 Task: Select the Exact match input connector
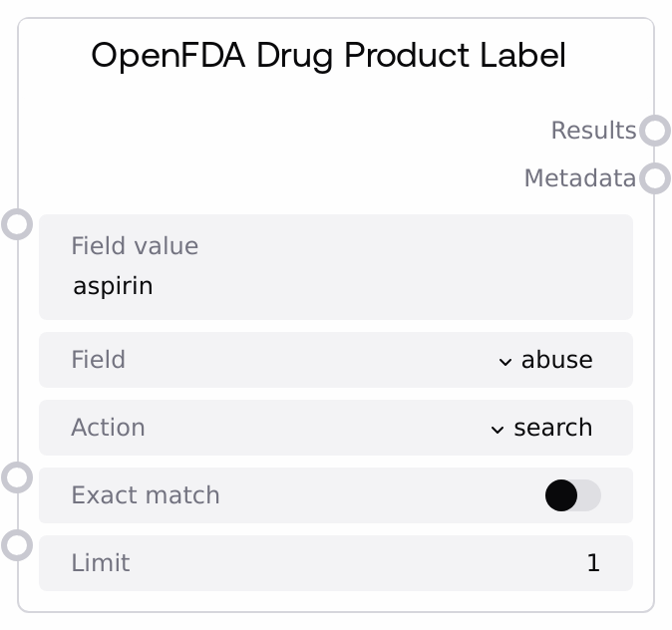click(x=18, y=477)
